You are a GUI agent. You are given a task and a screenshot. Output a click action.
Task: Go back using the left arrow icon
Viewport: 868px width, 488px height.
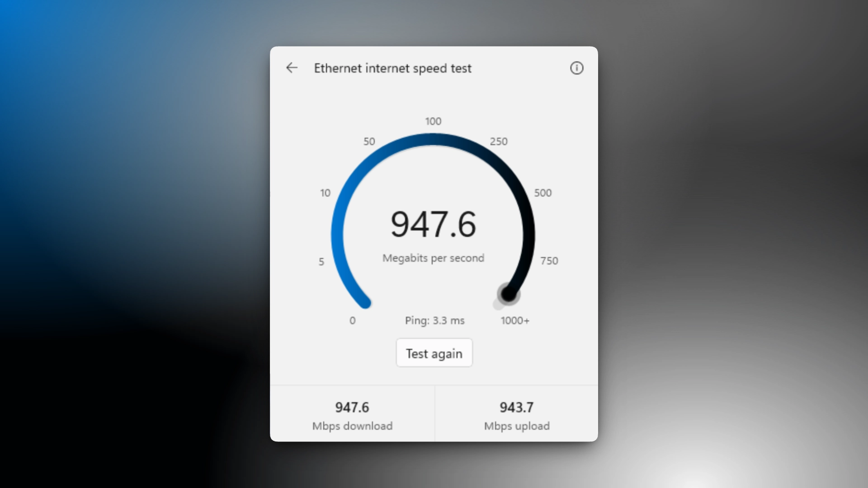coord(292,68)
